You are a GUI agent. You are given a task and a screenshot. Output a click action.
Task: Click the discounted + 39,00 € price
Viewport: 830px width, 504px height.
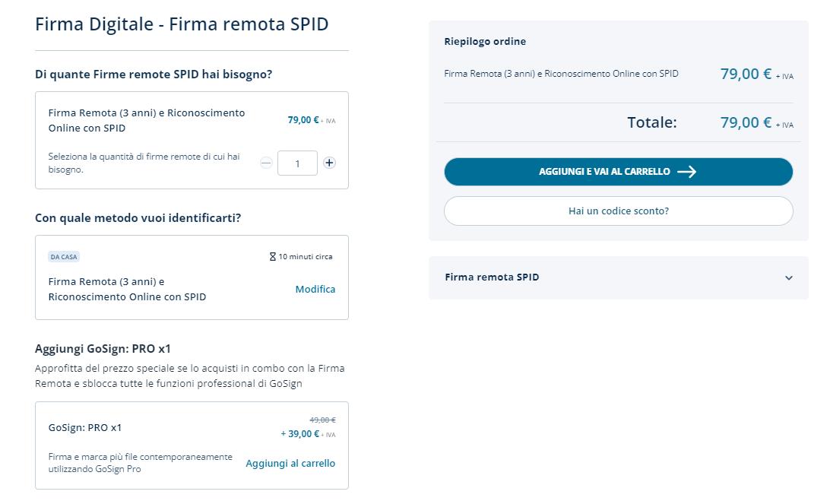point(300,434)
